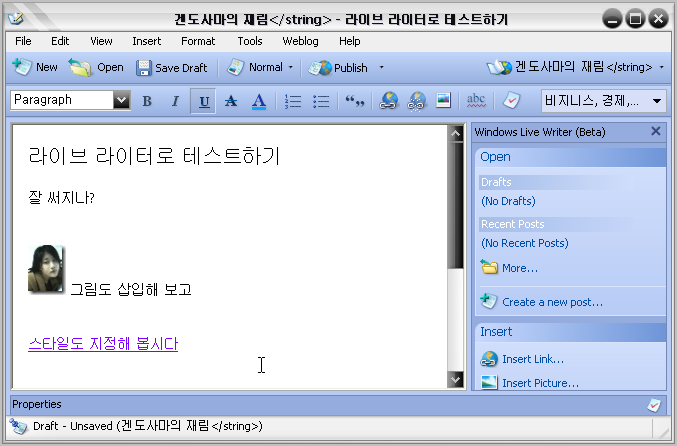The width and height of the screenshot is (677, 446).
Task: Open the Edit menu
Action: pos(60,41)
